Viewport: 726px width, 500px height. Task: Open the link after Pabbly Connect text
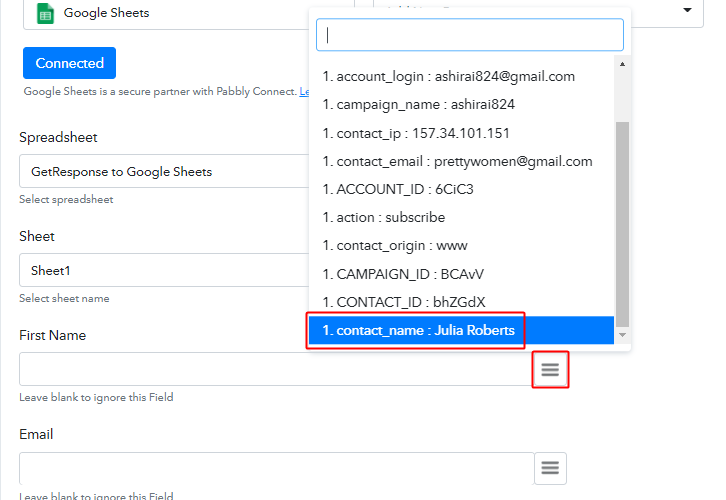[x=304, y=91]
